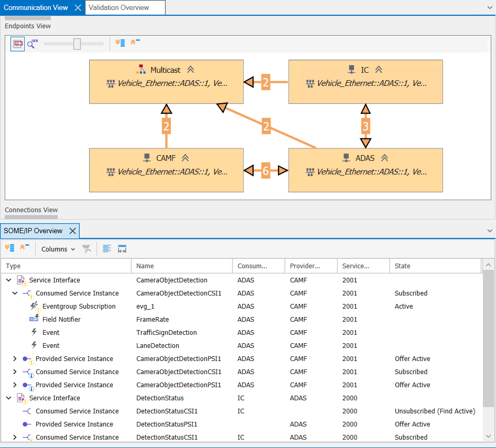
Task: Select the Event LaneDetection row
Action: pos(242,346)
